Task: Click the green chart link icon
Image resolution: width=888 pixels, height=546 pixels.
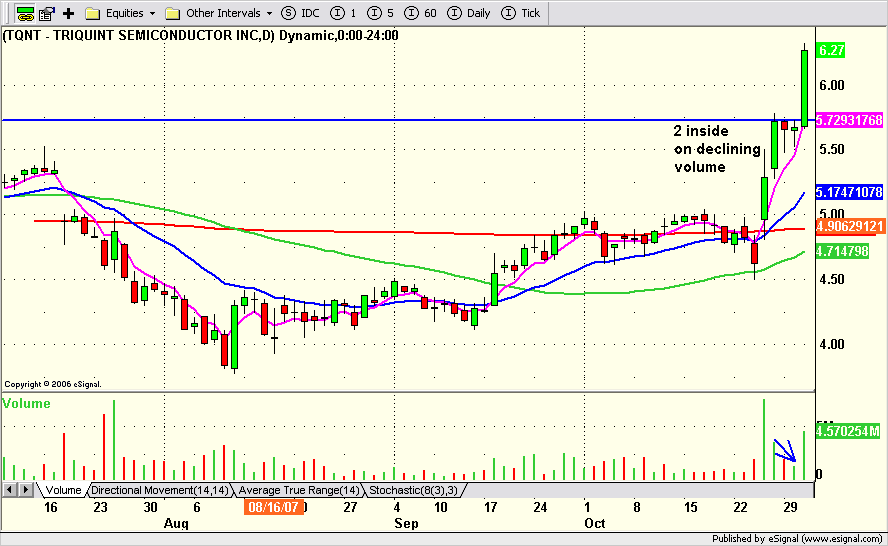Action: 25,13
